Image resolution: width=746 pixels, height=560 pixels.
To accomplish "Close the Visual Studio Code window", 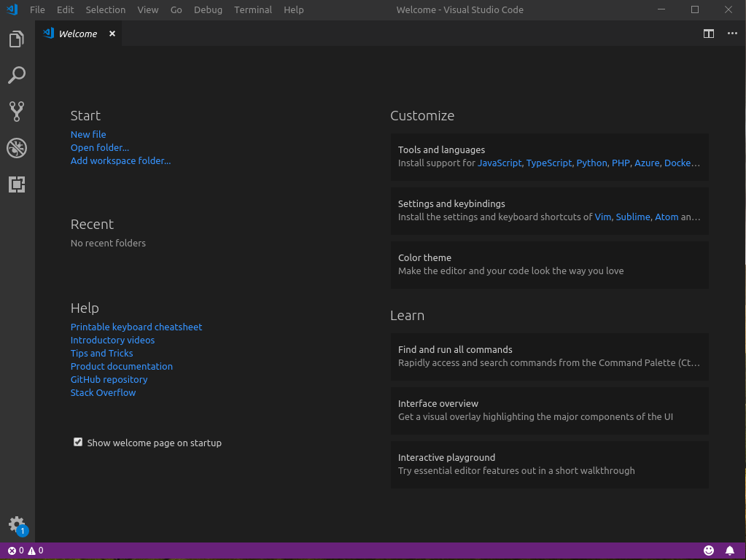I will (728, 9).
